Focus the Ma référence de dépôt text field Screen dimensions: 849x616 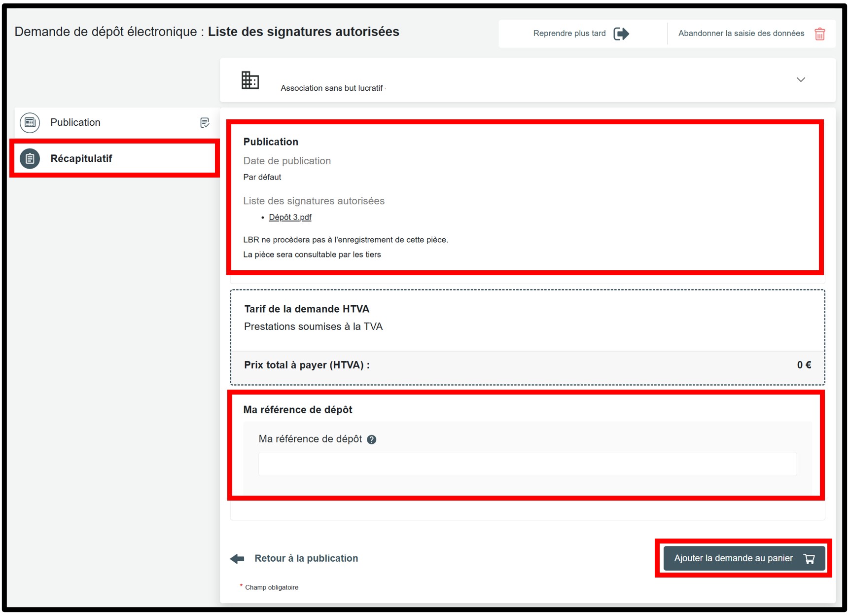[527, 464]
